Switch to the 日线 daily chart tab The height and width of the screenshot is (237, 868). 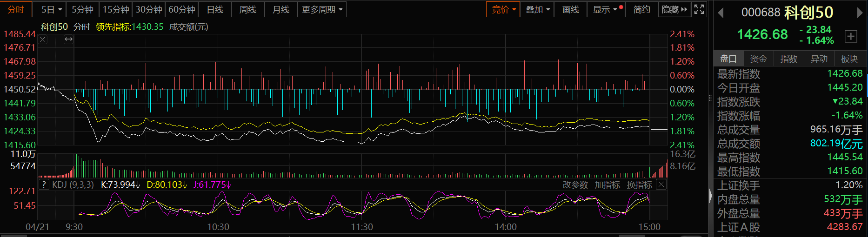pos(215,9)
